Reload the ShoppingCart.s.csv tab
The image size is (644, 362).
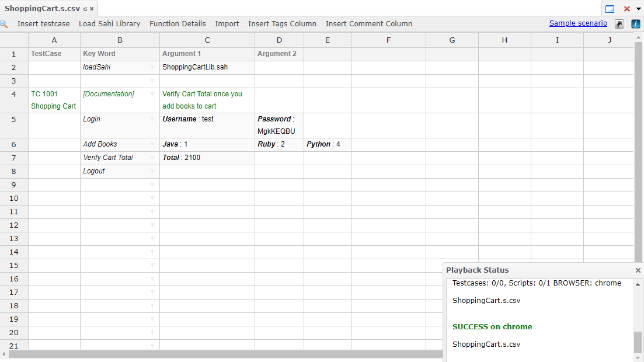click(85, 9)
